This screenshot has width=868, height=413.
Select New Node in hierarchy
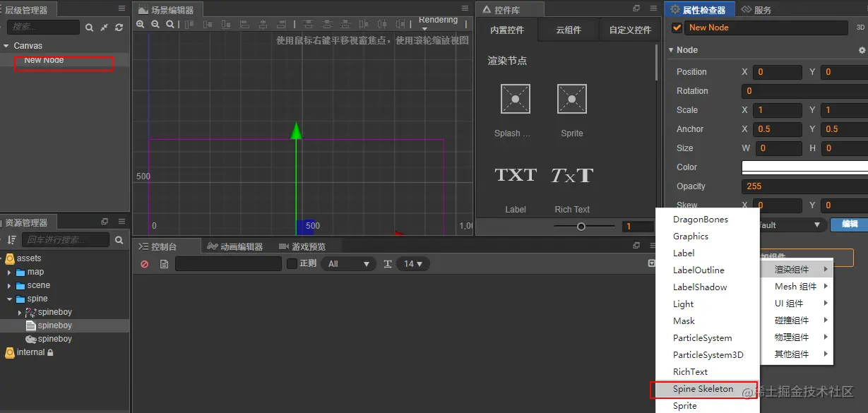tap(64, 60)
